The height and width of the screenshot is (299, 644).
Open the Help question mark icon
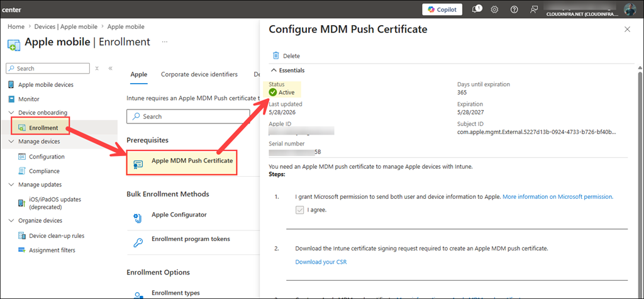(x=514, y=9)
